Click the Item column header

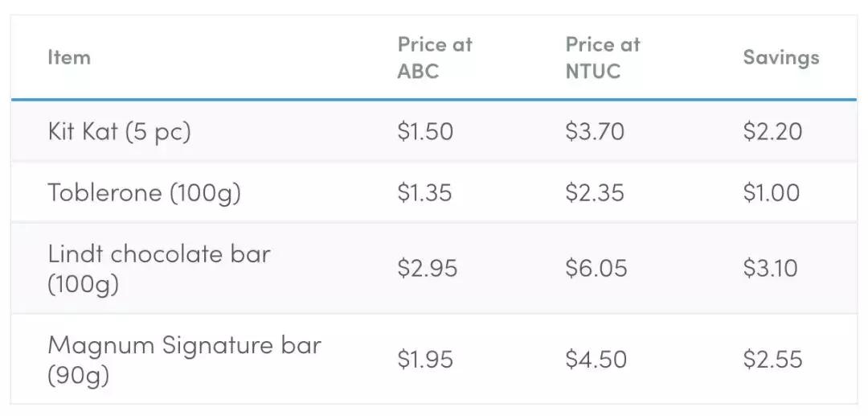tap(69, 57)
